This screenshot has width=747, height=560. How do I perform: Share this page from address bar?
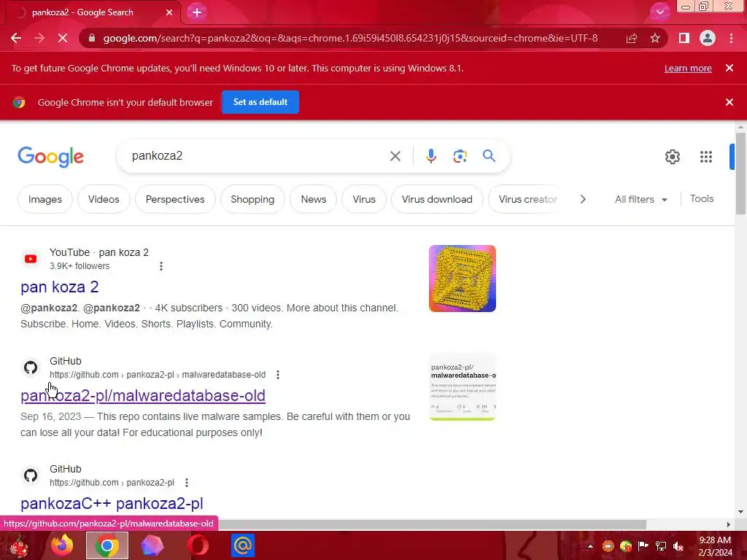tap(632, 38)
